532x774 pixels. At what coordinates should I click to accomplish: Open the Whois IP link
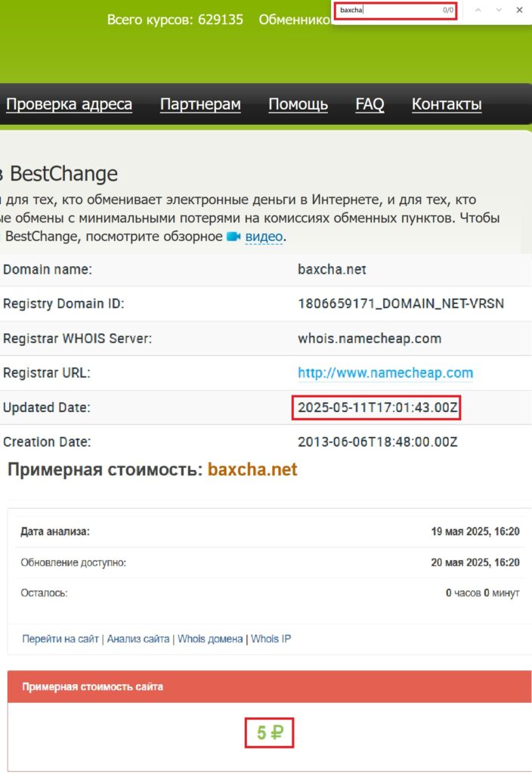pos(271,639)
